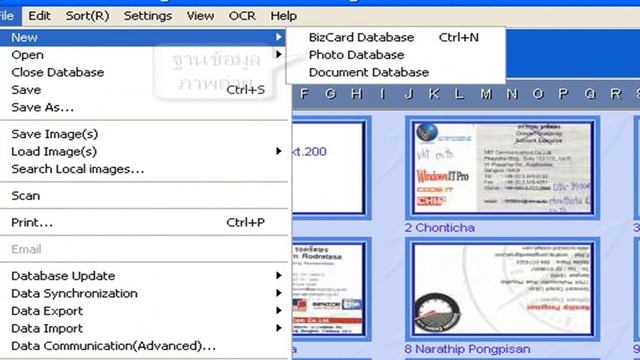Viewport: 640px width, 360px height.
Task: Click Search Local images... entry
Action: (78, 169)
